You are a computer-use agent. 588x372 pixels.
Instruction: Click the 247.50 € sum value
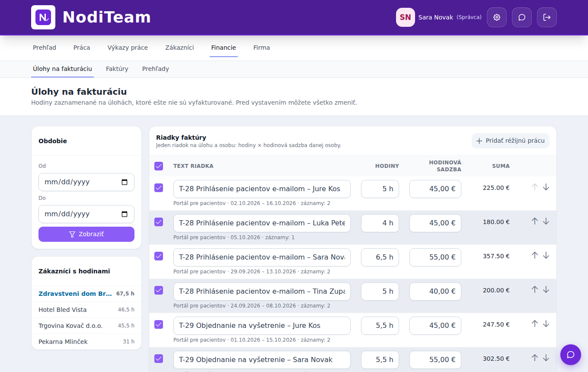(496, 324)
